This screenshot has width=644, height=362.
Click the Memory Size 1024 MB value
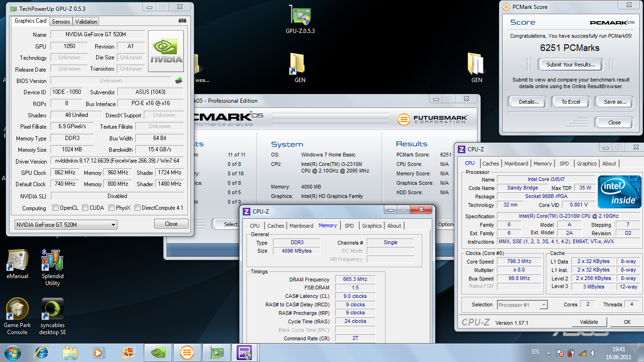[72, 149]
